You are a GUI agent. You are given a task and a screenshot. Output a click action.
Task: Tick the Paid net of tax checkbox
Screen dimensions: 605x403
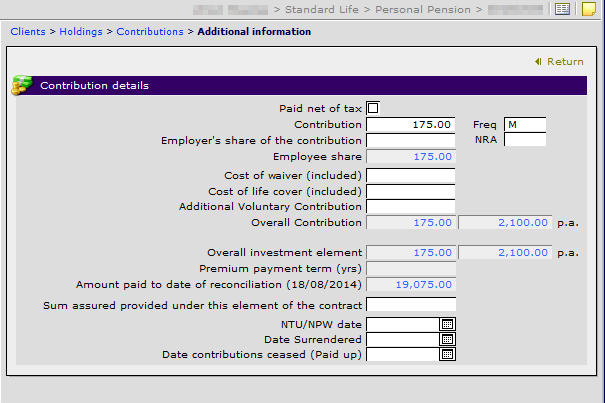tap(373, 108)
